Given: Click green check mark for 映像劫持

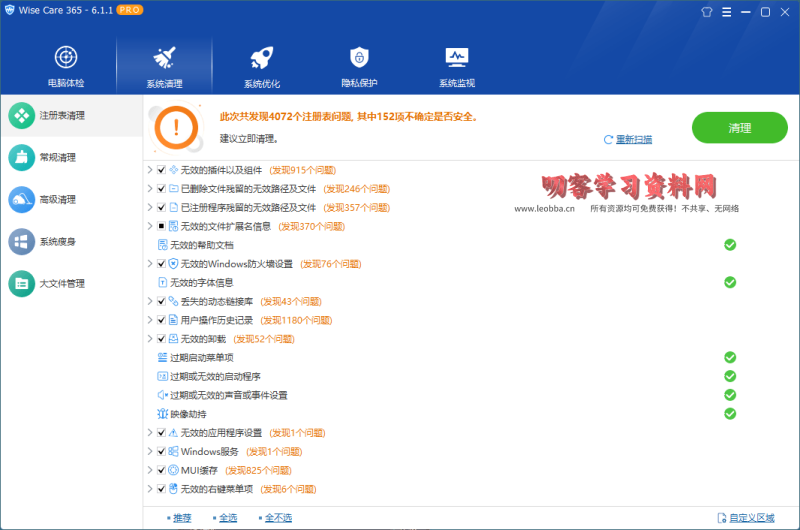Looking at the screenshot, I should point(730,414).
